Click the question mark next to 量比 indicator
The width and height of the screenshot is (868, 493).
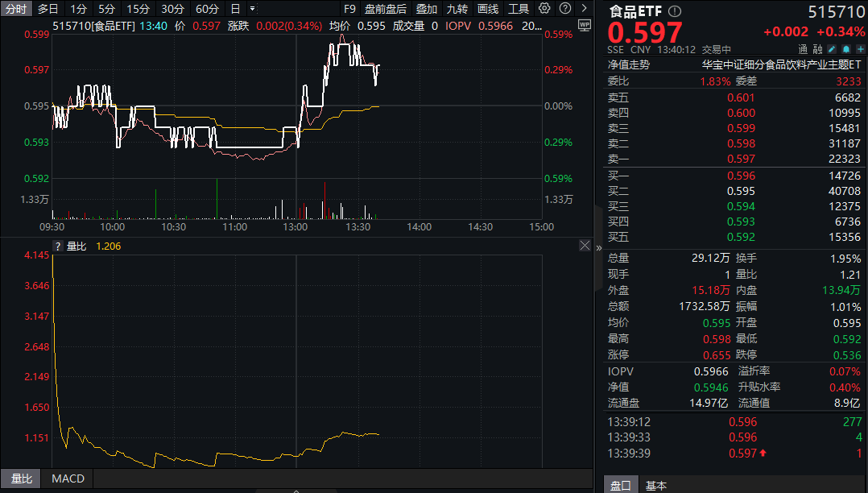[x=57, y=246]
